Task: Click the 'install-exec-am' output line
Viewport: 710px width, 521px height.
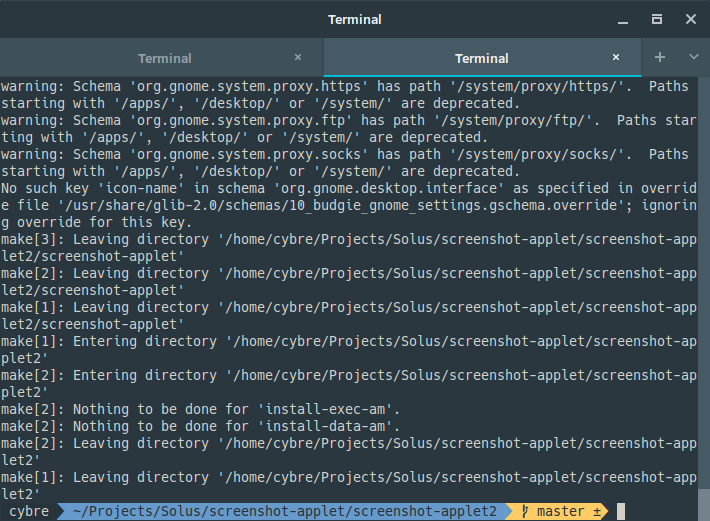Action: coord(200,409)
